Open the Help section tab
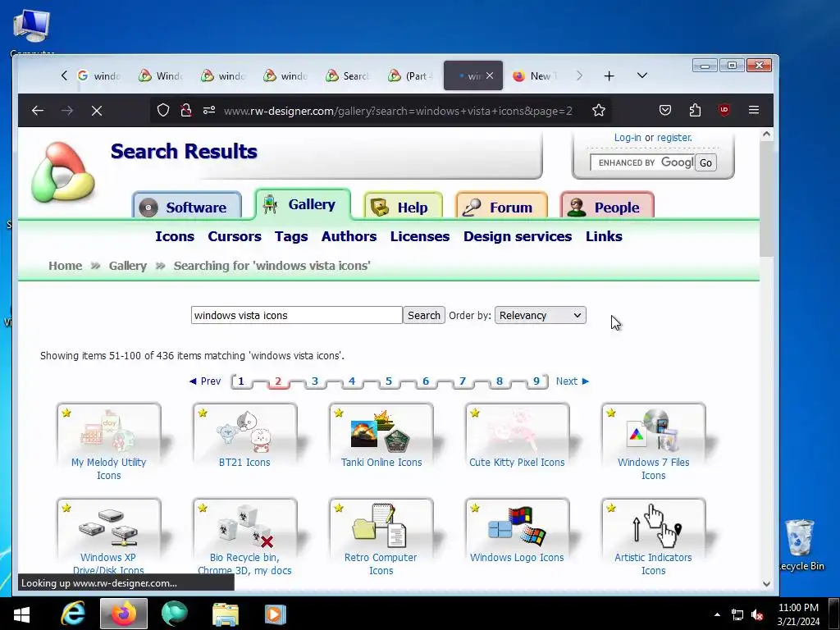This screenshot has width=840, height=630. click(403, 207)
